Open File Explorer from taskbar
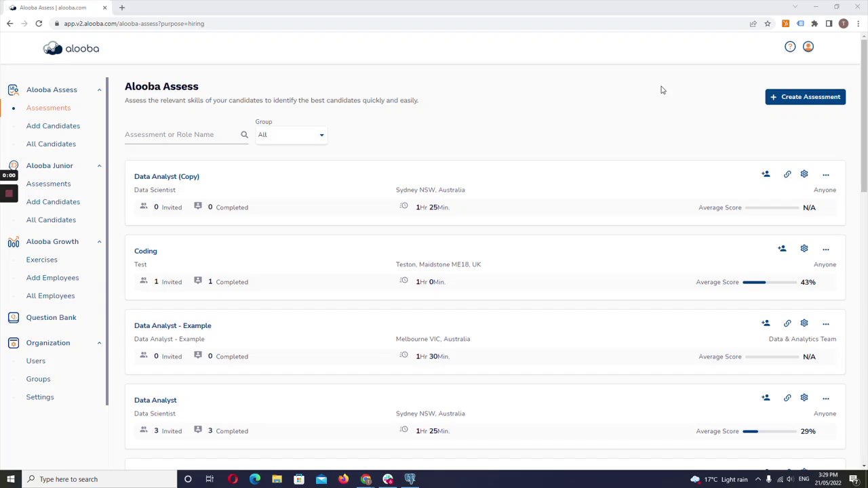This screenshot has height=488, width=868. coord(277,479)
